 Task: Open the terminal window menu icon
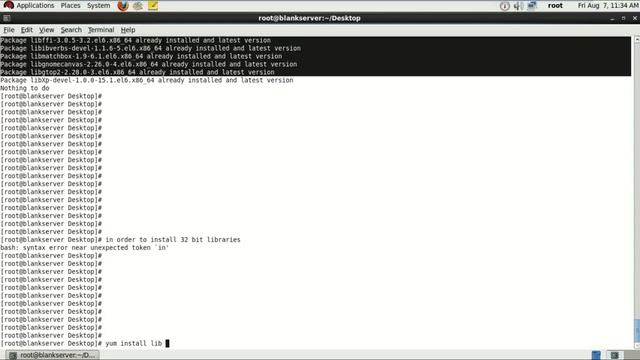(7, 18)
